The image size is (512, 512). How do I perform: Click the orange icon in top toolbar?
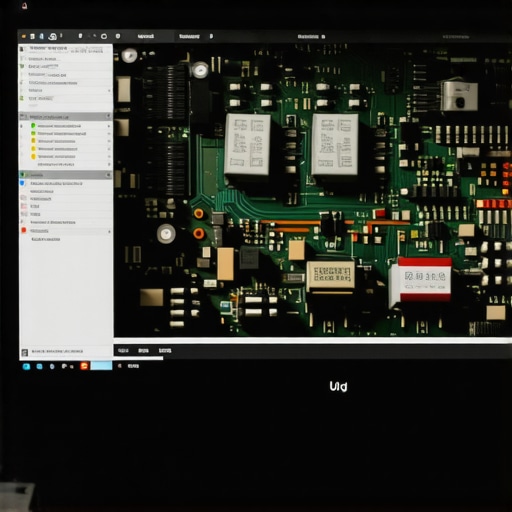point(24,36)
